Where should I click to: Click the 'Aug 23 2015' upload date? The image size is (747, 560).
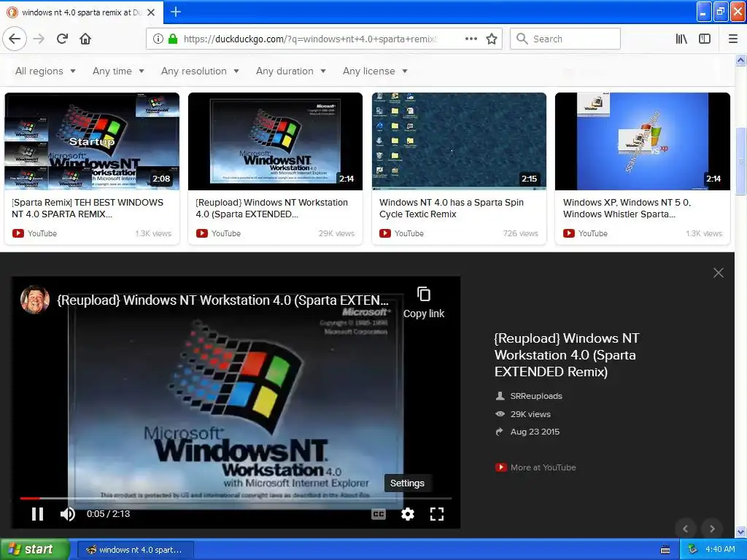pos(535,432)
